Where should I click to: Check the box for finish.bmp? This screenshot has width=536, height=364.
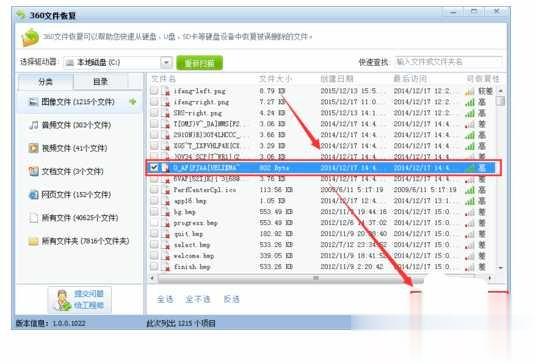click(154, 266)
